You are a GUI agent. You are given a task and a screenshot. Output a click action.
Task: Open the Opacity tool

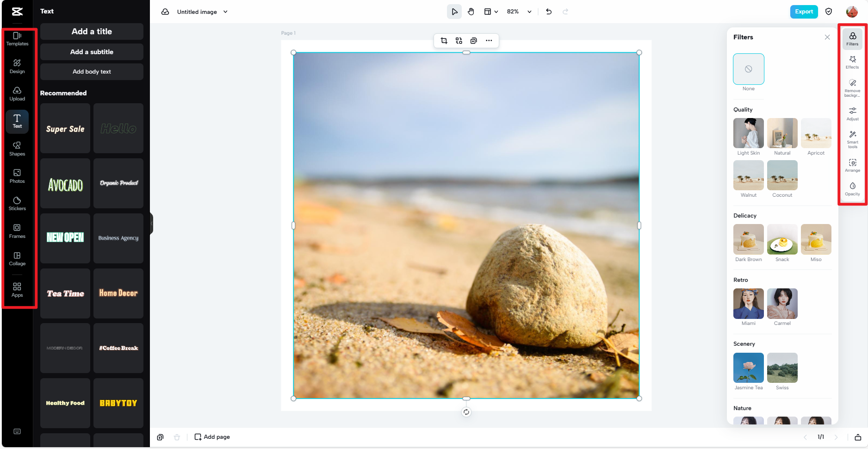pos(852,189)
